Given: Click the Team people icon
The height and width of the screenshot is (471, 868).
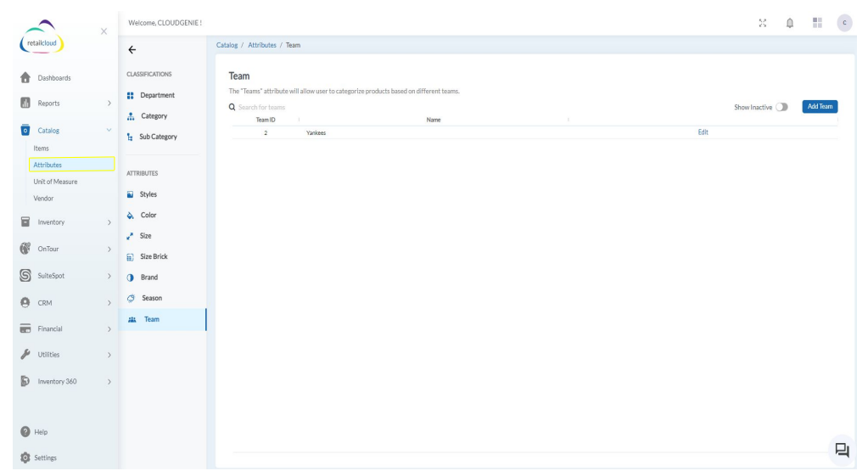Looking at the screenshot, I should (132, 319).
